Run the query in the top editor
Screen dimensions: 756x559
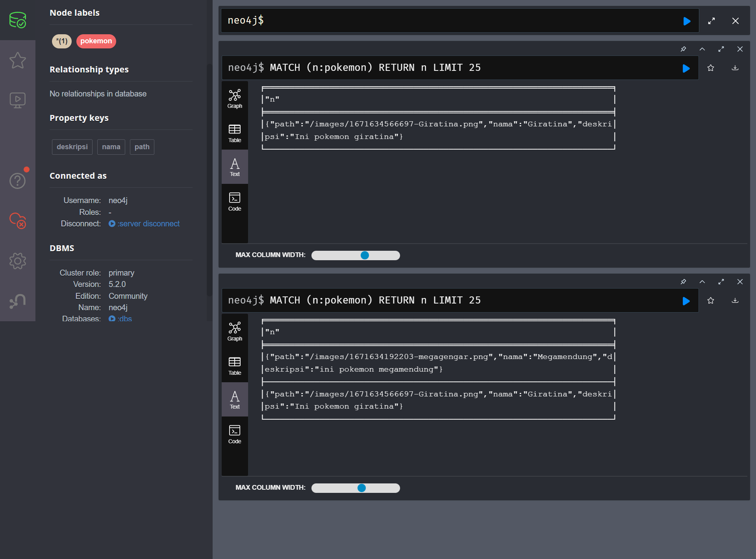point(687,21)
